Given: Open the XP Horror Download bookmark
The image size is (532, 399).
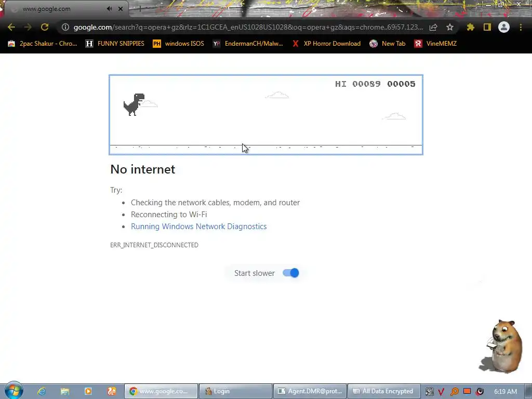Looking at the screenshot, I should [326, 44].
